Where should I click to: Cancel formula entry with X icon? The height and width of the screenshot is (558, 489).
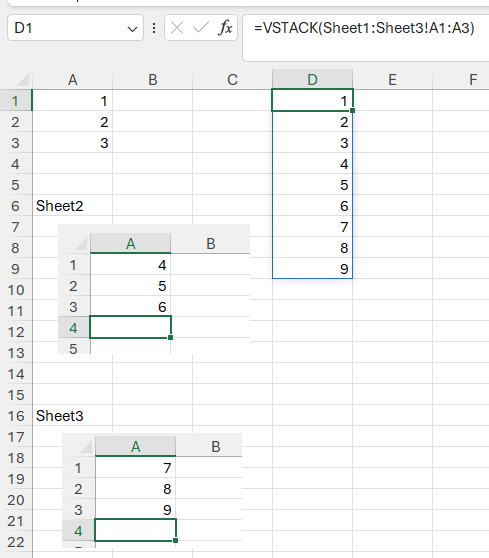(x=177, y=28)
